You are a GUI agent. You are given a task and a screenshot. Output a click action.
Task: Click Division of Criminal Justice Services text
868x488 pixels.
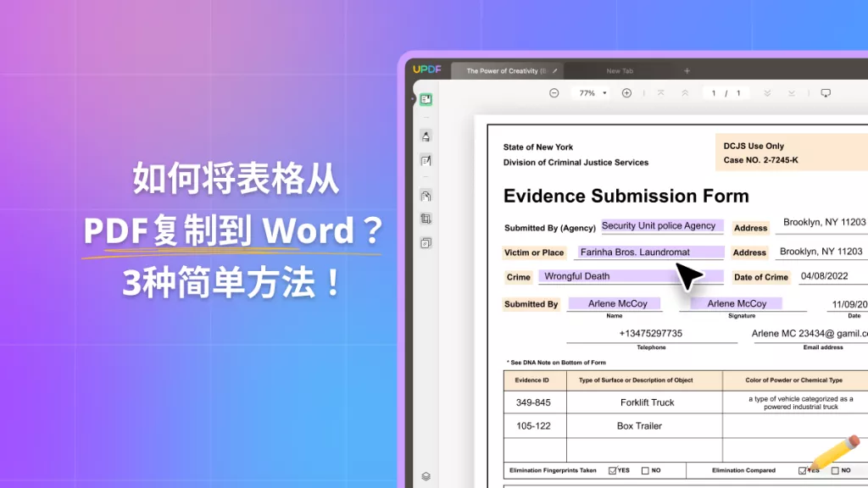tap(576, 163)
